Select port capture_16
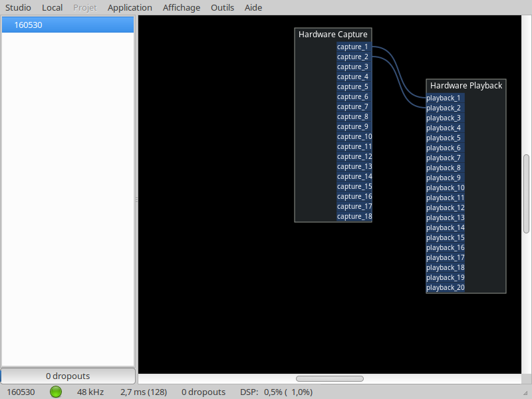Viewport: 532px width, 399px height. click(x=354, y=196)
